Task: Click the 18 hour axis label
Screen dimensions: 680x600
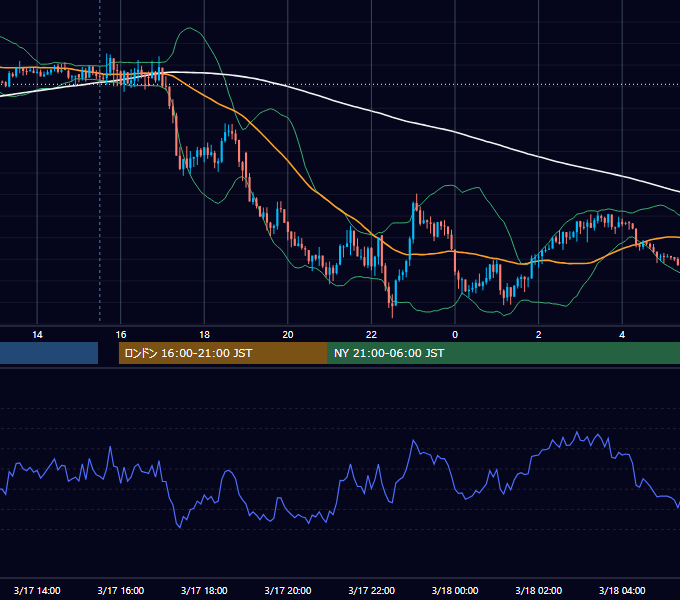Action: click(204, 335)
